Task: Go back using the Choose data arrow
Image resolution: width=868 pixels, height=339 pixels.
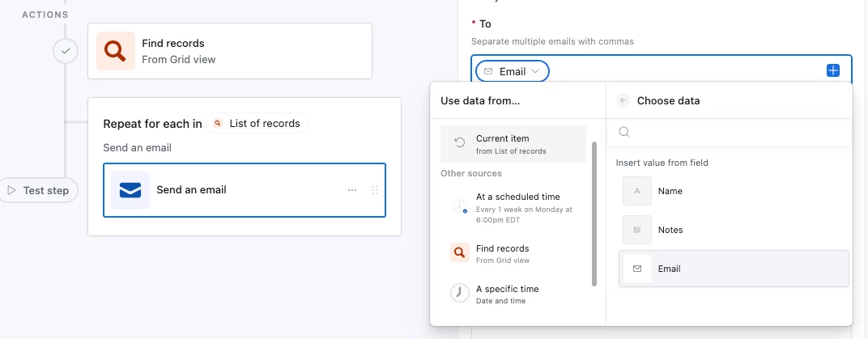Action: coord(623,100)
